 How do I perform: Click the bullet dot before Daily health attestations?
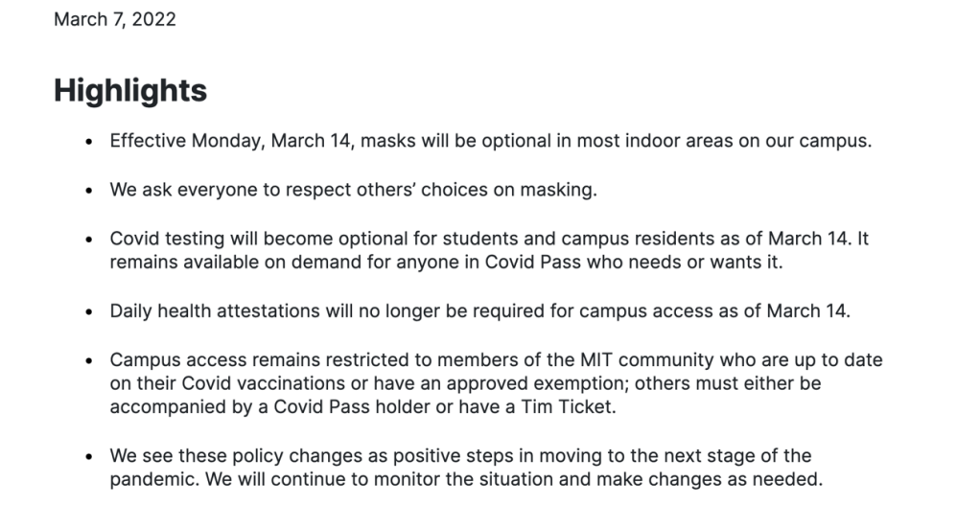89,311
